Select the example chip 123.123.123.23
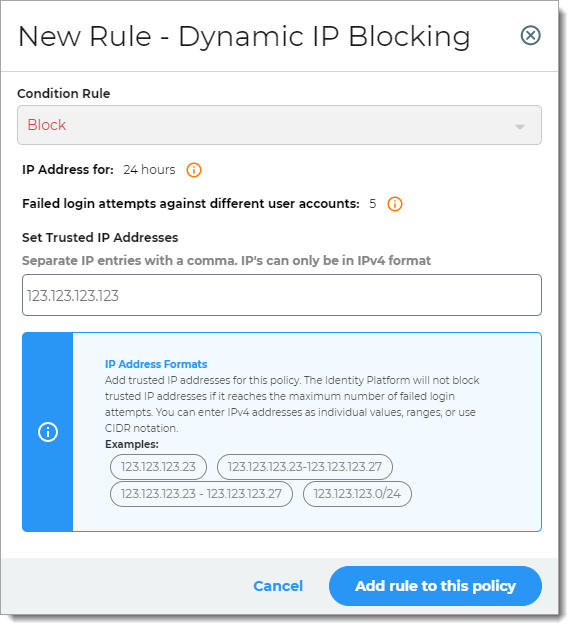 coord(158,467)
